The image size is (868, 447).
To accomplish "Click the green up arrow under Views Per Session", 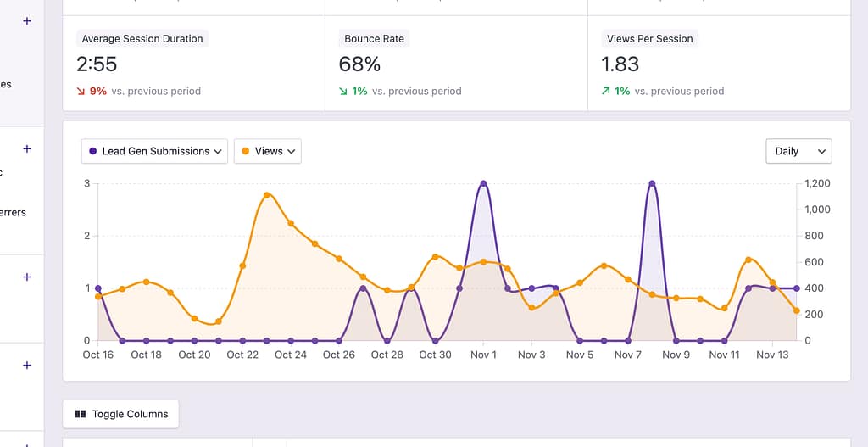I will 606,91.
